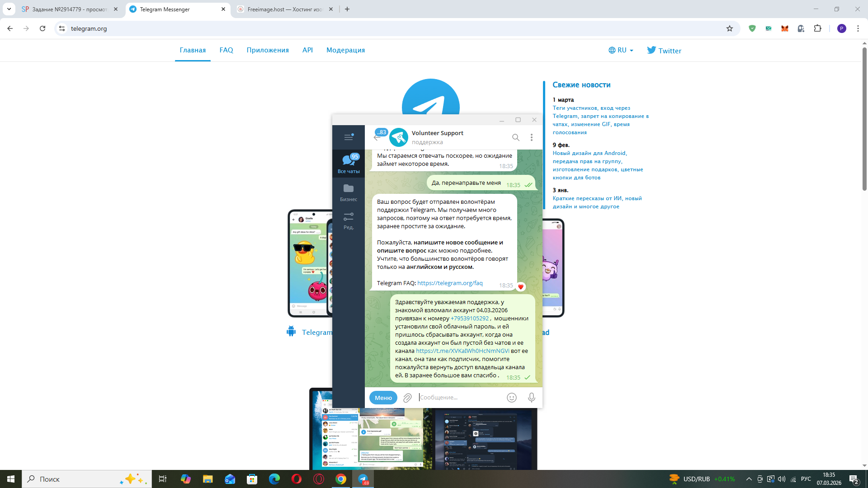Open the MetaMask fox extension
The width and height of the screenshot is (868, 488).
coord(785,28)
